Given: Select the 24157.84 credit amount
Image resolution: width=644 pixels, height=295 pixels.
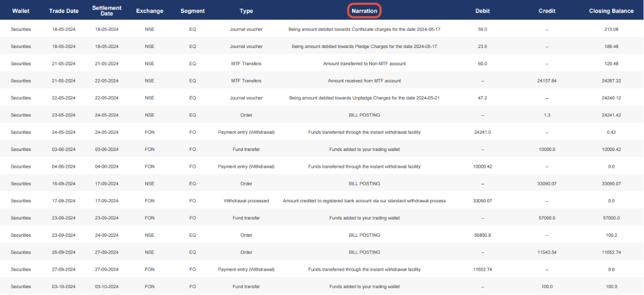Looking at the screenshot, I should pos(547,81).
